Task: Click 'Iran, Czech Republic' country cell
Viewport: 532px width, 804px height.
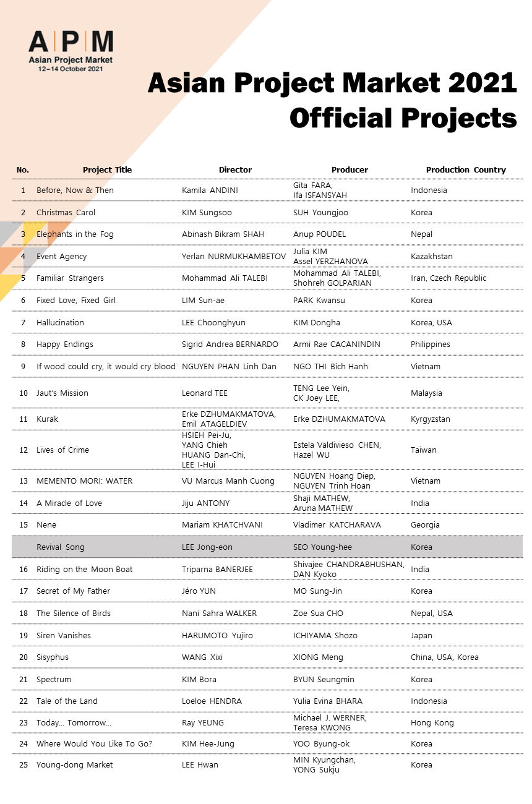Action: point(448,278)
